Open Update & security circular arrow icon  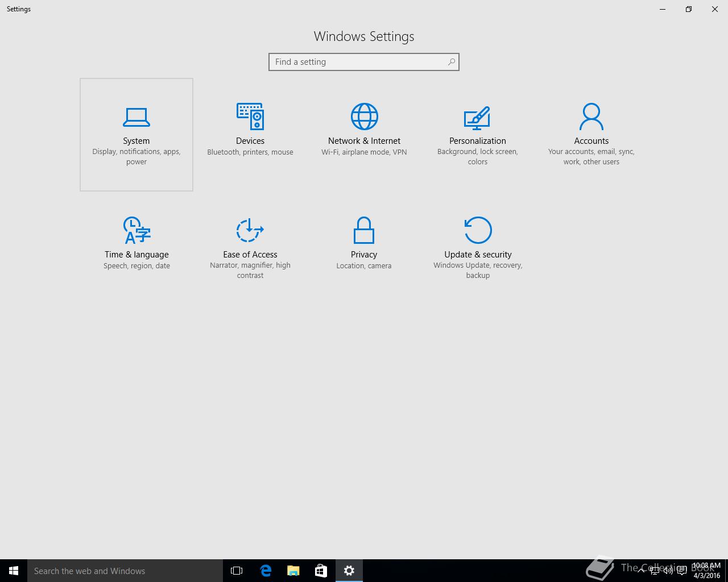click(478, 230)
